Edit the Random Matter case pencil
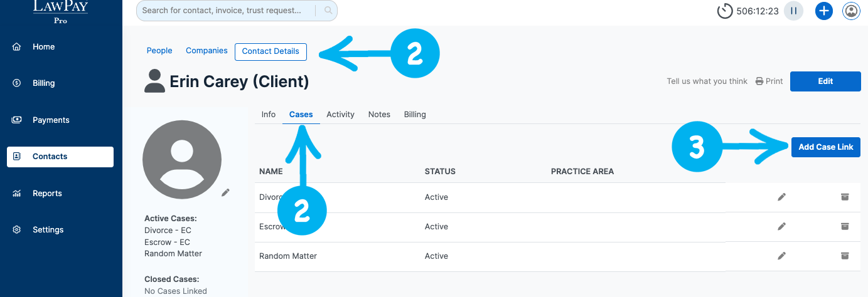Screen dimensions: 868x297 [781, 256]
